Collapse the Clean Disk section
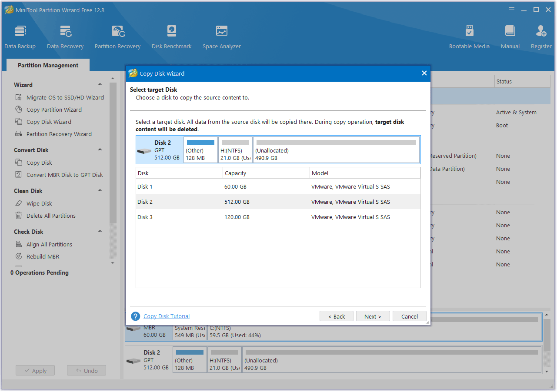557x392 pixels. [100, 191]
